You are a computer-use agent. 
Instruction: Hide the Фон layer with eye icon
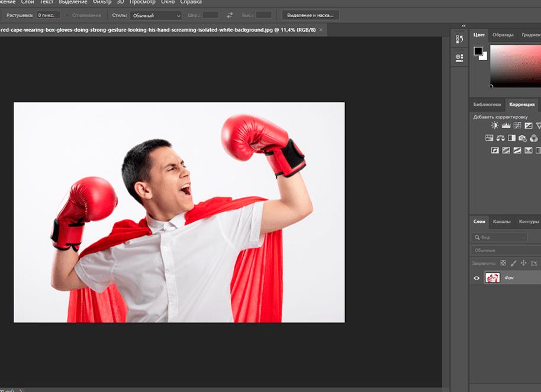pos(476,278)
